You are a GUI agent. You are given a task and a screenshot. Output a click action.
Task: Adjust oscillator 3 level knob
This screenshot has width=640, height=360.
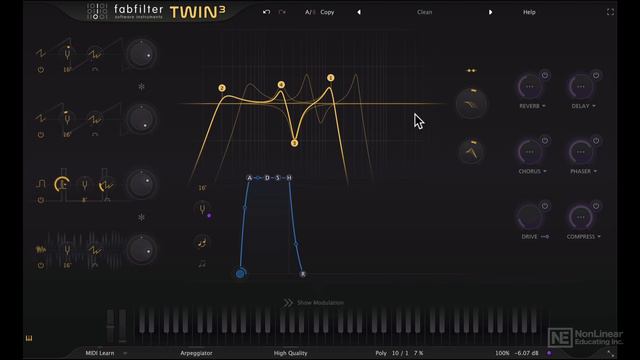(141, 185)
